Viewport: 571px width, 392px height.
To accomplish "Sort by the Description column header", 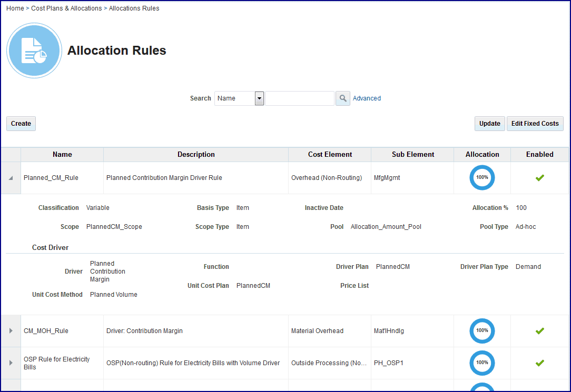I will coord(196,154).
